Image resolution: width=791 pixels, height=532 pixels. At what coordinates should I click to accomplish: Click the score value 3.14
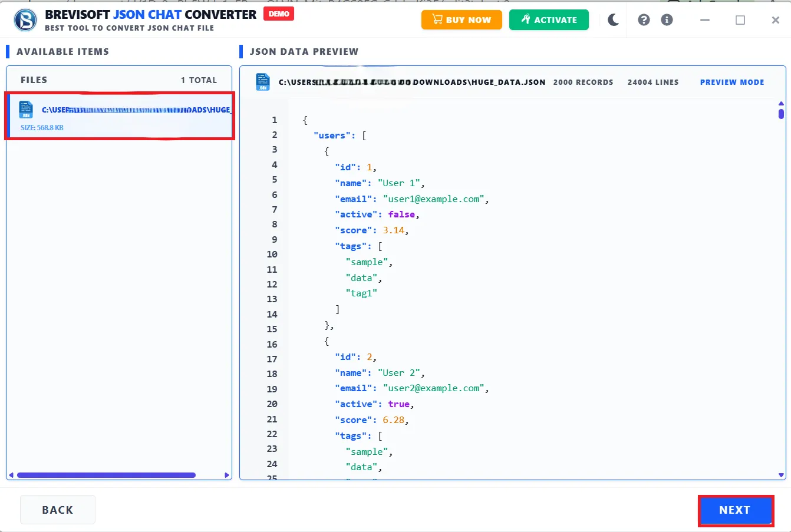coord(394,230)
